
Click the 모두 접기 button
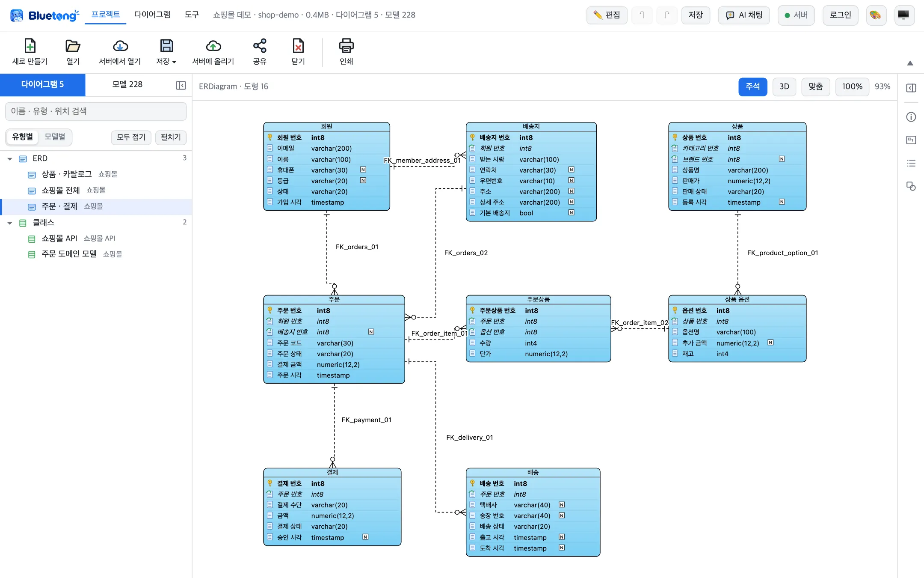tap(131, 137)
